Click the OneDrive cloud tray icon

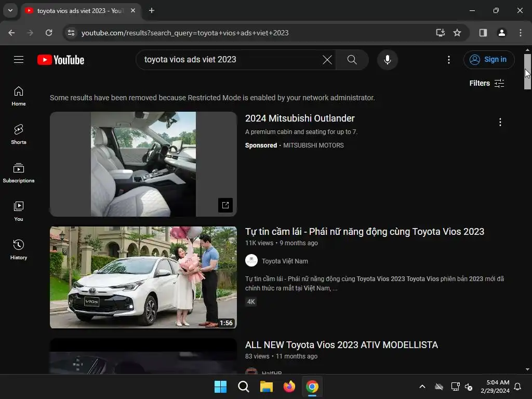(x=439, y=387)
